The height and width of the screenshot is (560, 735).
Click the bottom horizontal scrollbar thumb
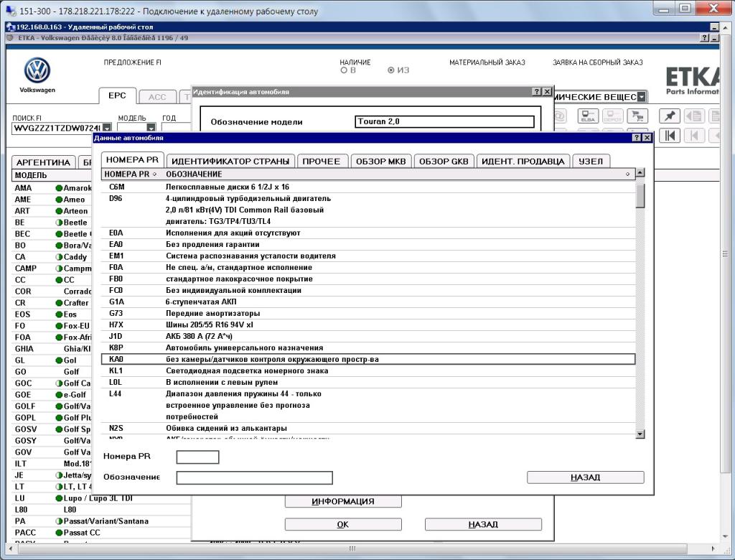pyautogui.click(x=352, y=549)
